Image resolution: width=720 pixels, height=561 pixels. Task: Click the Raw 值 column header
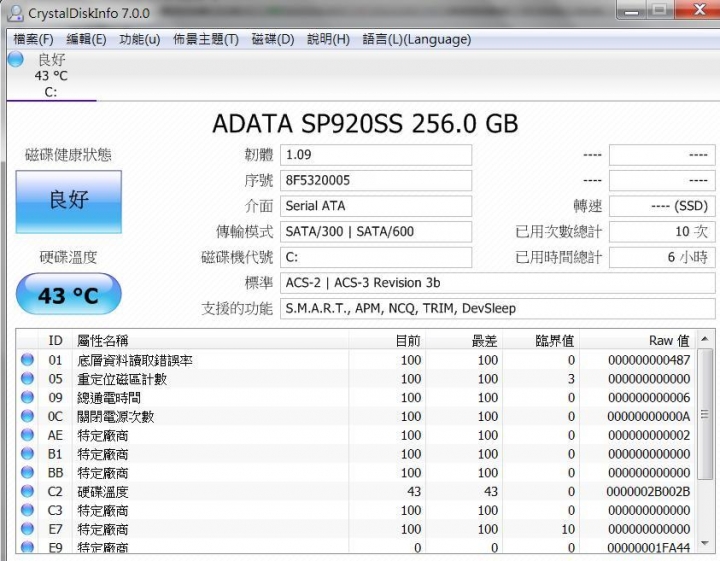638,340
